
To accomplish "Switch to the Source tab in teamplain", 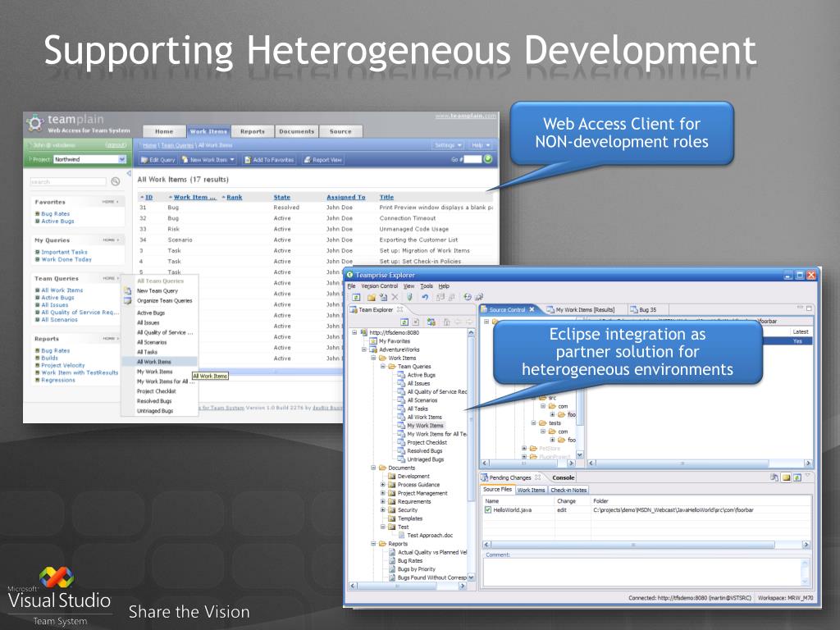I will (340, 131).
